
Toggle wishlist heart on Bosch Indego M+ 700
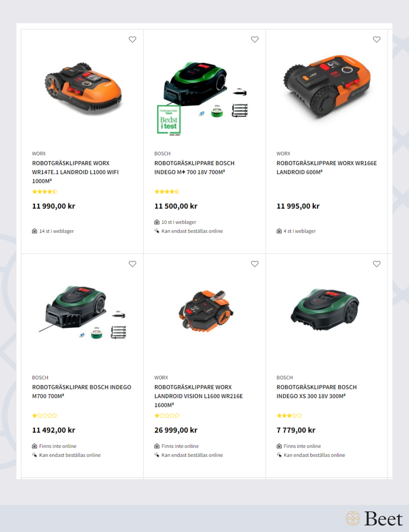point(255,39)
